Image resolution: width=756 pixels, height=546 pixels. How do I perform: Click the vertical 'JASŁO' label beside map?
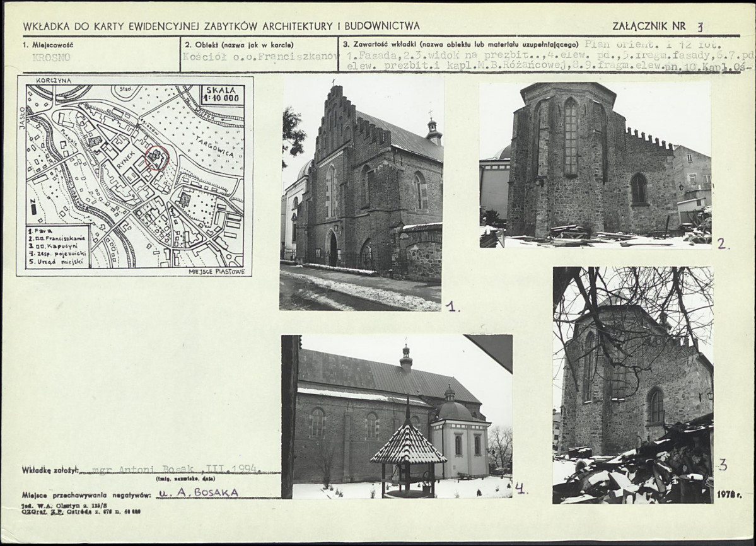click(21, 119)
